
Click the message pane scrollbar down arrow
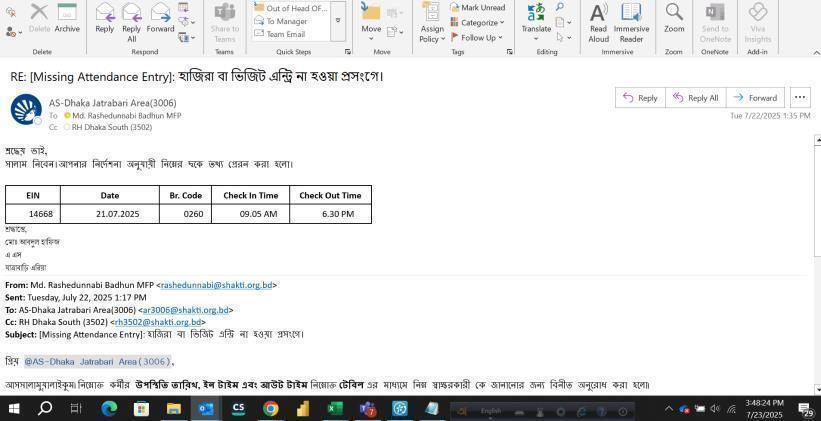tap(816, 389)
